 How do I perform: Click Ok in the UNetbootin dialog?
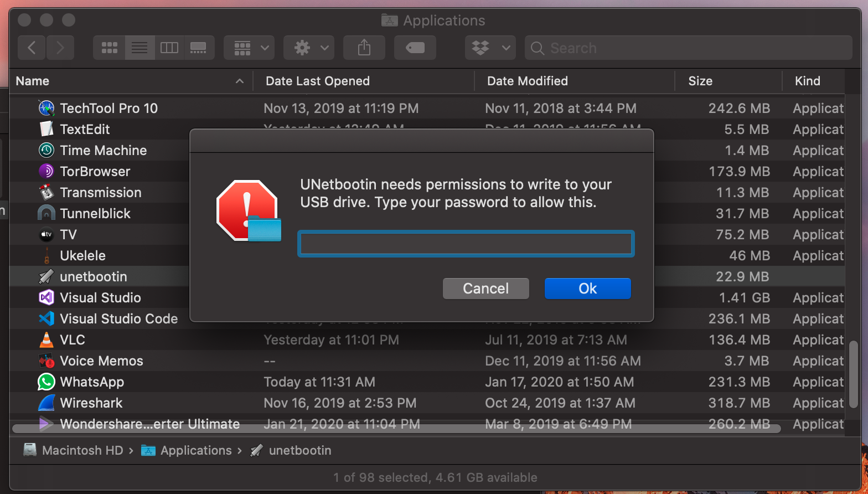588,289
